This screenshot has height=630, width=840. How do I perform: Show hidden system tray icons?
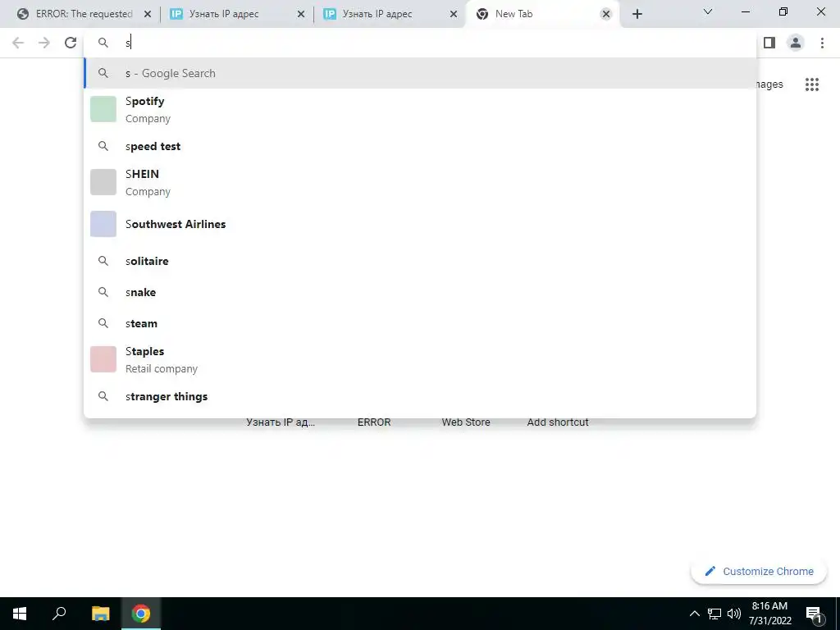[x=694, y=614]
